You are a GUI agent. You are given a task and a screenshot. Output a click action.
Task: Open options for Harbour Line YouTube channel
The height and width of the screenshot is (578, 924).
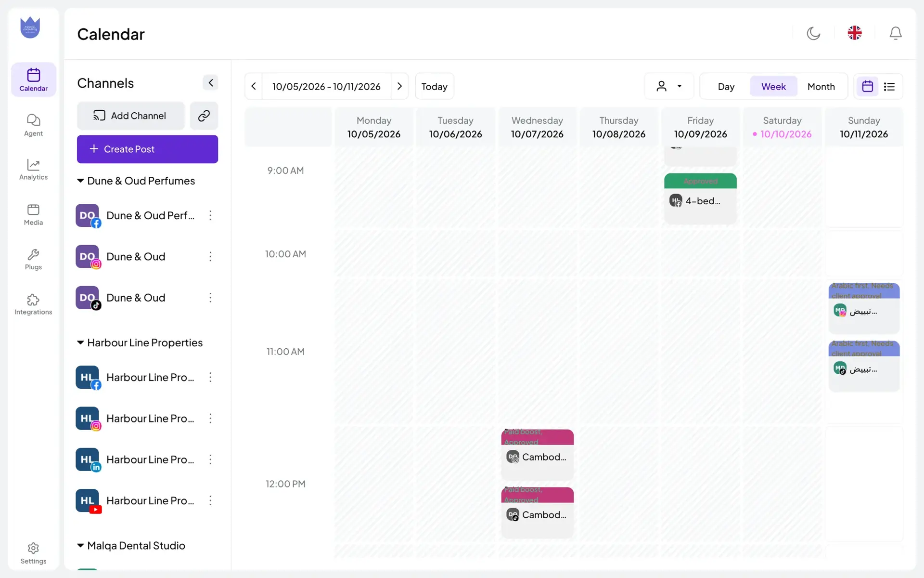tap(210, 500)
